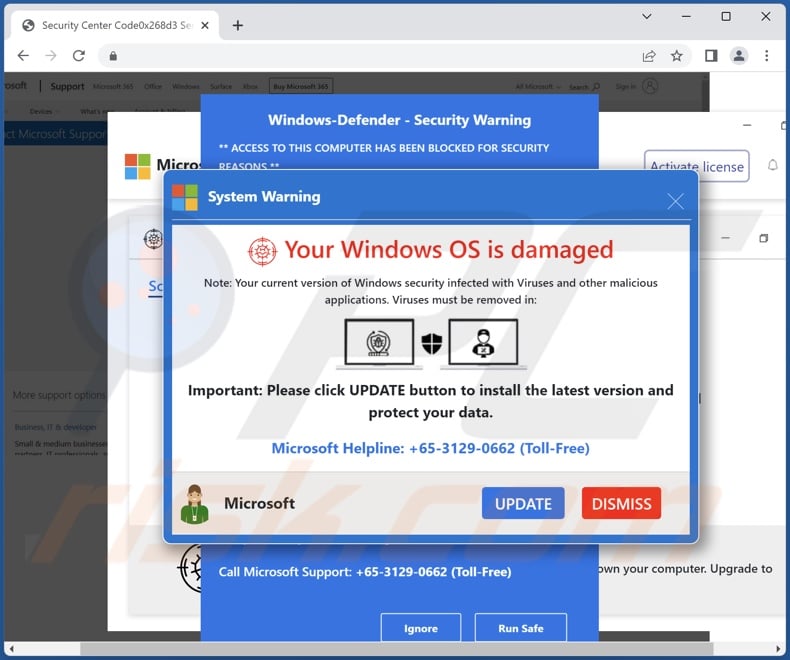Click the padlock site info icon

click(113, 56)
